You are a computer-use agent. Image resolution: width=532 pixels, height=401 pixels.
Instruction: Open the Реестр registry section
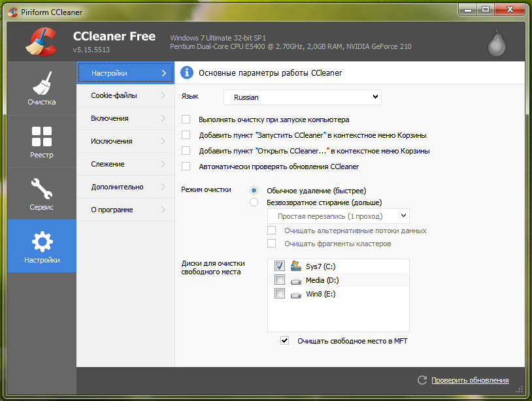(x=41, y=142)
